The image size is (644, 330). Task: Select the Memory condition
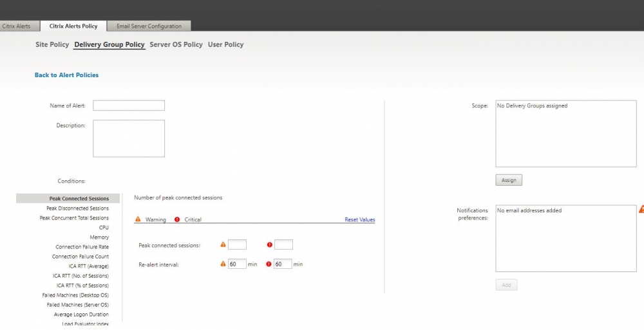point(99,237)
